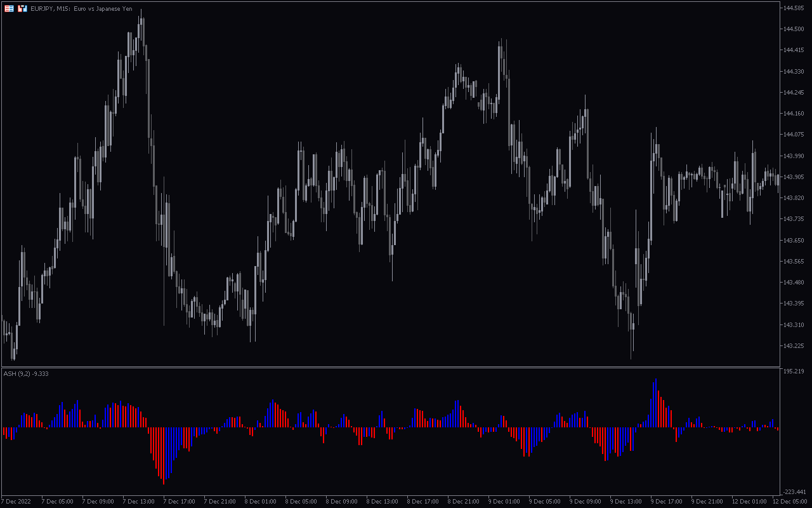Click the 12 Dec 01:00 time label
812x508 pixels.
point(749,501)
